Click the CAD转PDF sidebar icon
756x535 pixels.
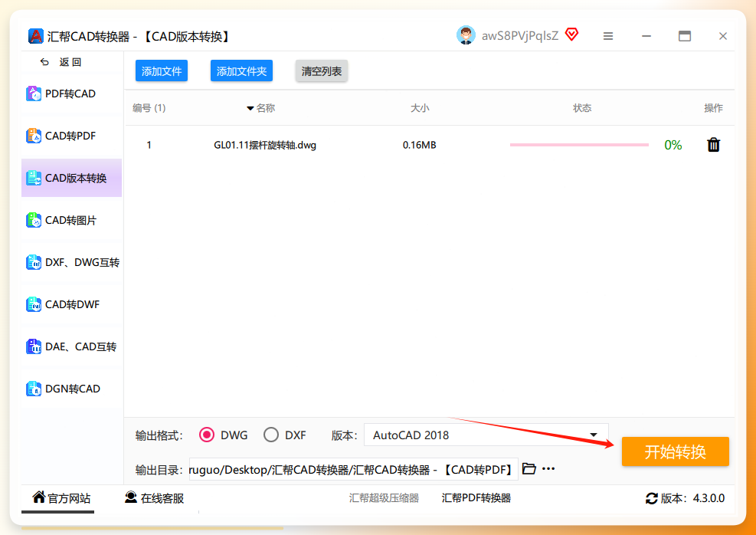[34, 136]
